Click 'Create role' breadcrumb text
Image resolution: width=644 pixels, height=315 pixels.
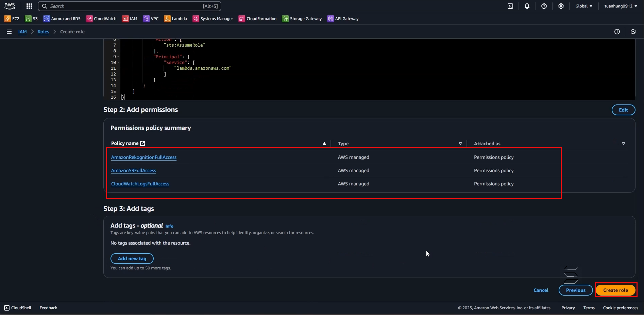click(72, 32)
